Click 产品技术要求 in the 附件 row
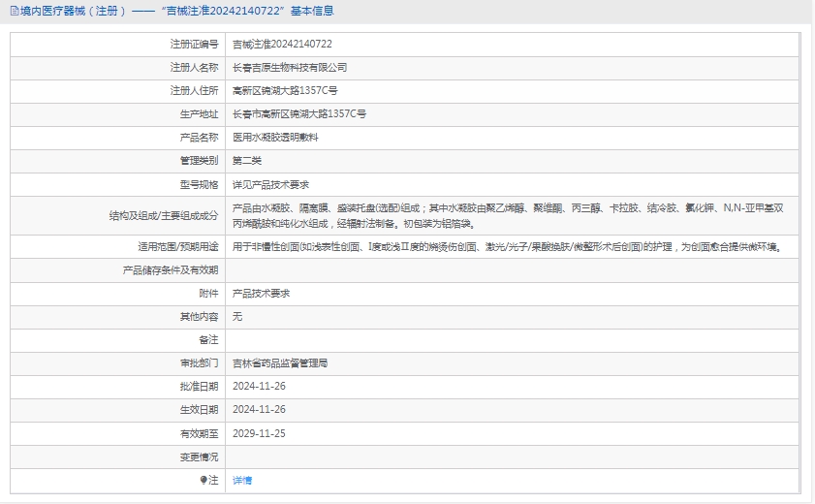 261,293
